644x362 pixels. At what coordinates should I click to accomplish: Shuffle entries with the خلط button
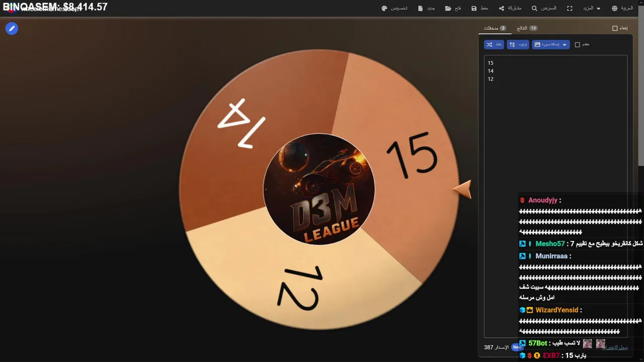click(x=494, y=45)
